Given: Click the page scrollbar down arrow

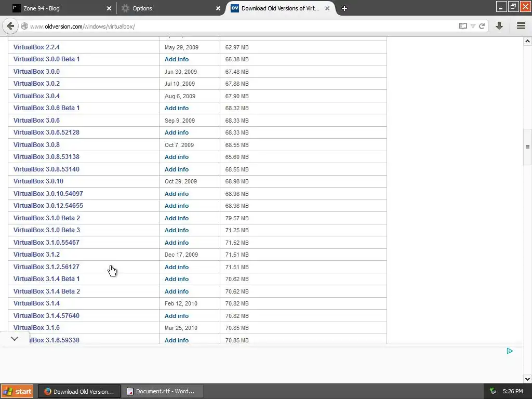Looking at the screenshot, I should pyautogui.click(x=527, y=379).
